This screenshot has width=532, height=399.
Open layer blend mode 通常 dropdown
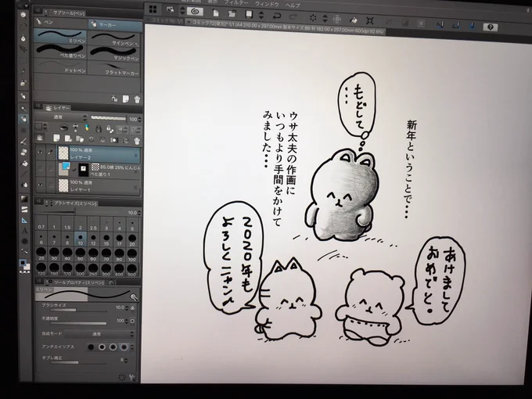point(61,117)
